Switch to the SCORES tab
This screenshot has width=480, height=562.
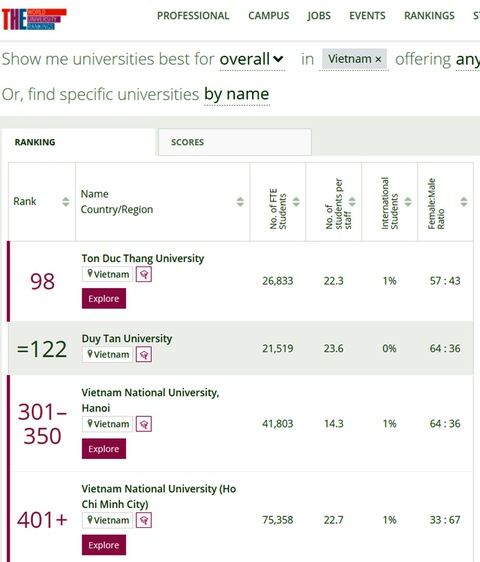235,142
